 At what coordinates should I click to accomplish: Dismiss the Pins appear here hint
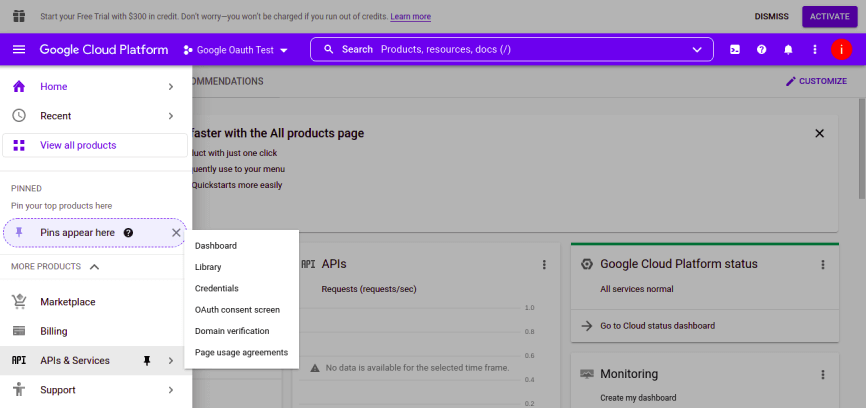click(176, 233)
